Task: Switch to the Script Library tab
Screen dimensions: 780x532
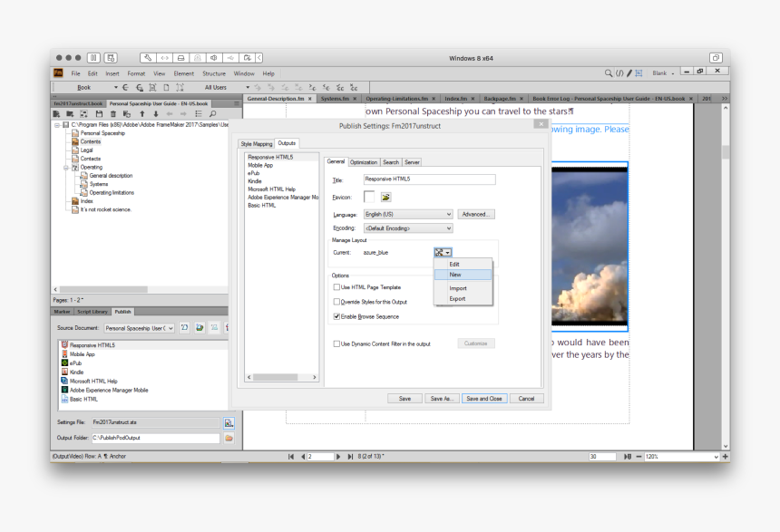Action: tap(92, 312)
